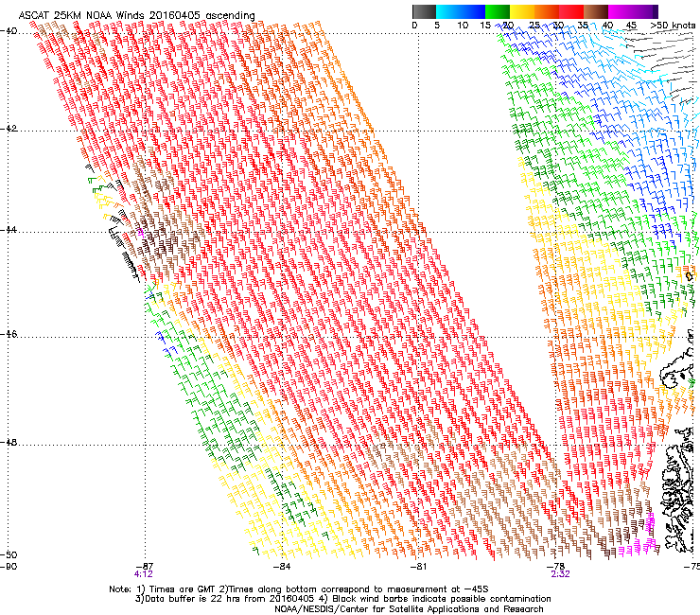The image size is (700, 615).
Task: Click the '>50 knots' legend label
Action: point(673,26)
